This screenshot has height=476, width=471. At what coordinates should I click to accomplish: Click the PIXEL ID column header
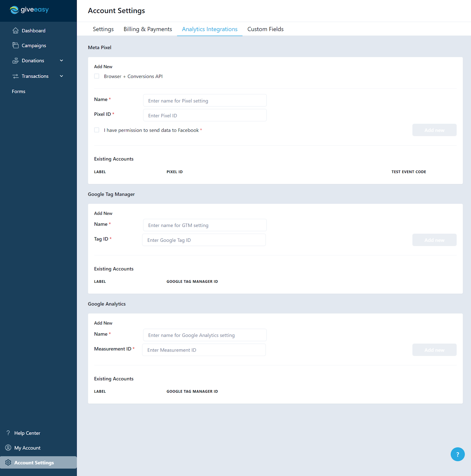pyautogui.click(x=174, y=172)
